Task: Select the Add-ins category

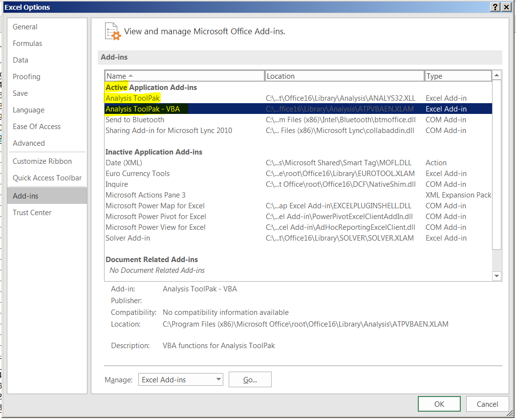Action: pyautogui.click(x=47, y=196)
